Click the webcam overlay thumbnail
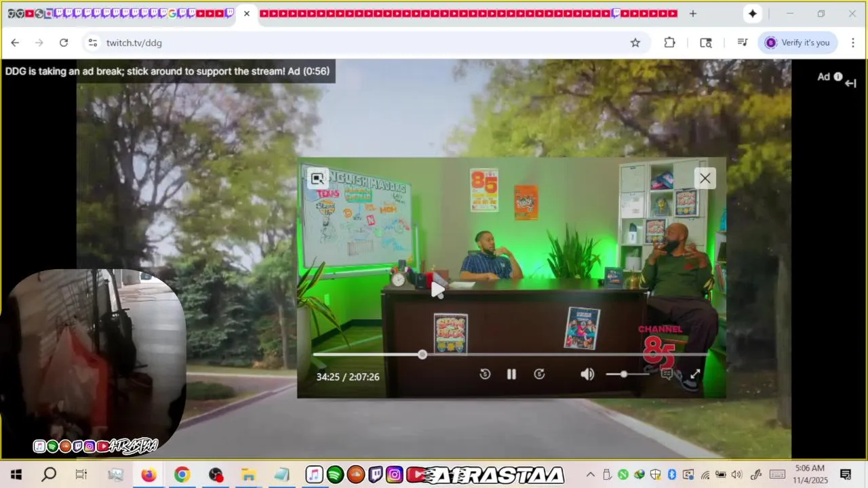This screenshot has height=488, width=868. pyautogui.click(x=93, y=363)
